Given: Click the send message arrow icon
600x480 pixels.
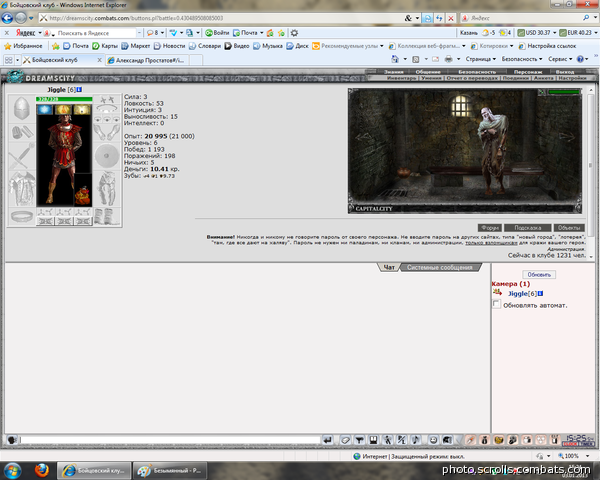Looking at the screenshot, I should (x=328, y=440).
